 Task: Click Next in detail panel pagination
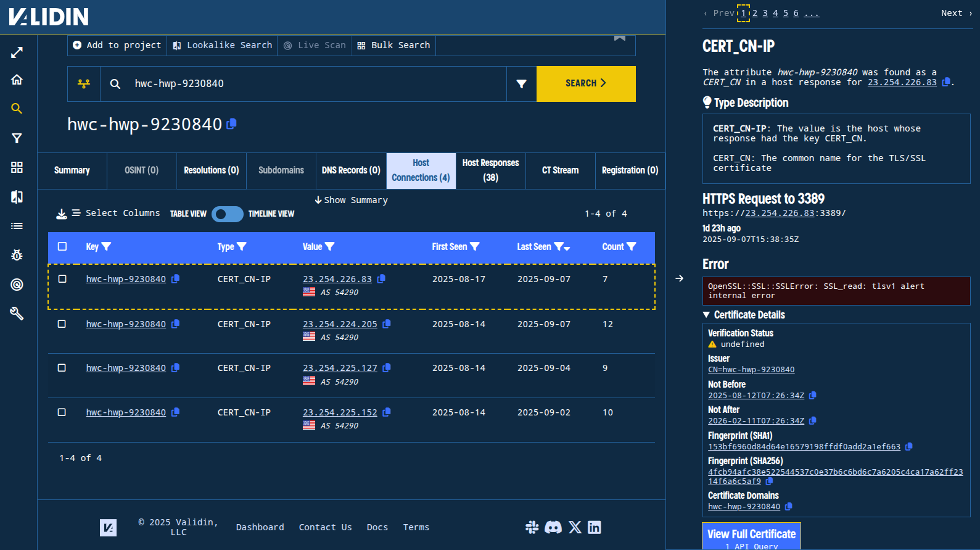pyautogui.click(x=957, y=13)
